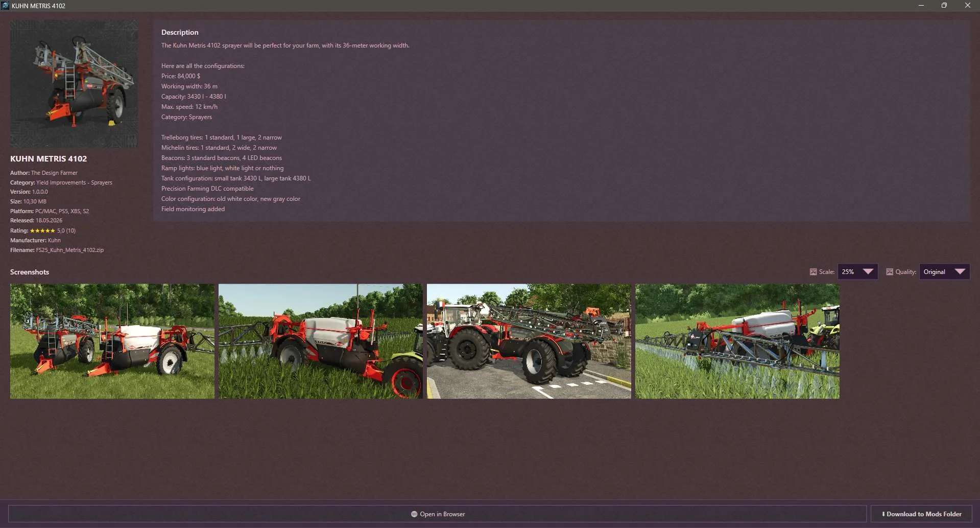Click the Color configuration line
The image size is (980, 528).
pos(231,199)
